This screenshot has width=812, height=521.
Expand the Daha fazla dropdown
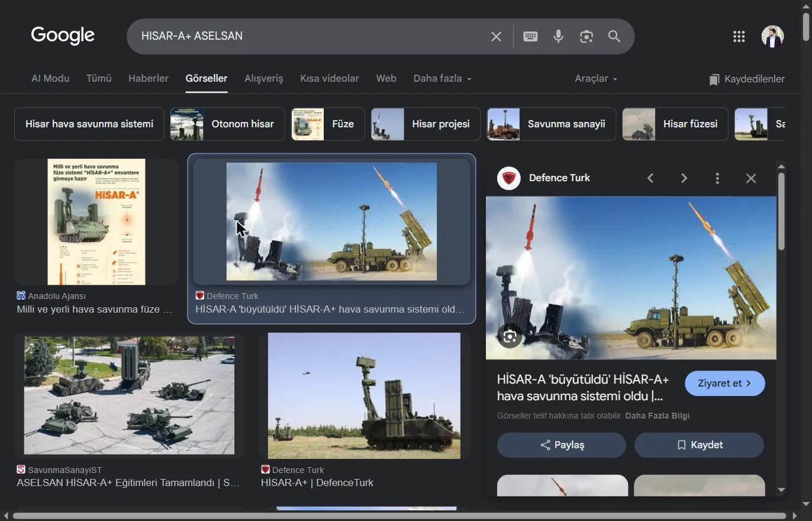coord(442,79)
